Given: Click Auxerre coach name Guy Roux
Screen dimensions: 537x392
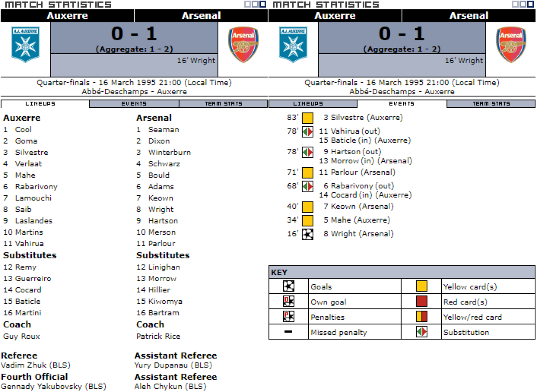Looking at the screenshot, I should 21,336.
